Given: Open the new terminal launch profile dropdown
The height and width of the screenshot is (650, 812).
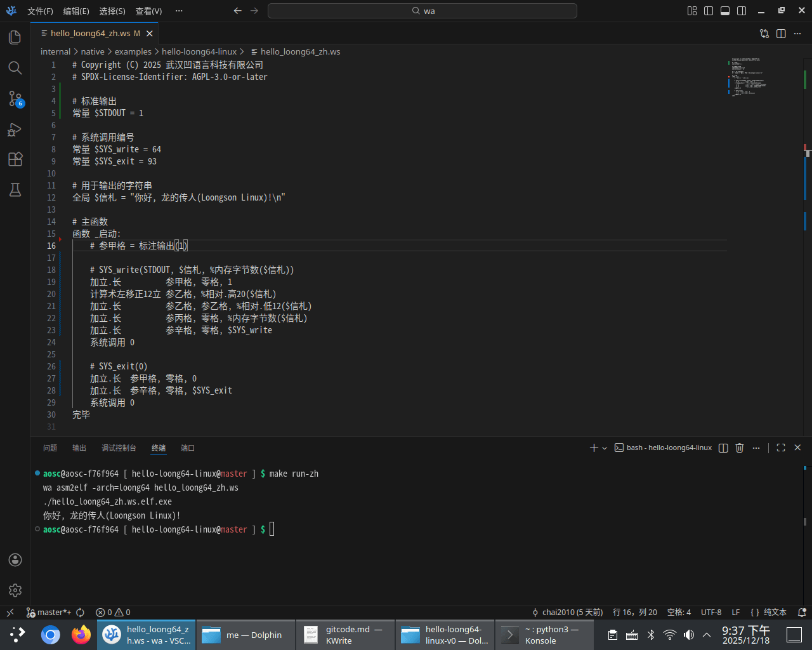Looking at the screenshot, I should [605, 448].
